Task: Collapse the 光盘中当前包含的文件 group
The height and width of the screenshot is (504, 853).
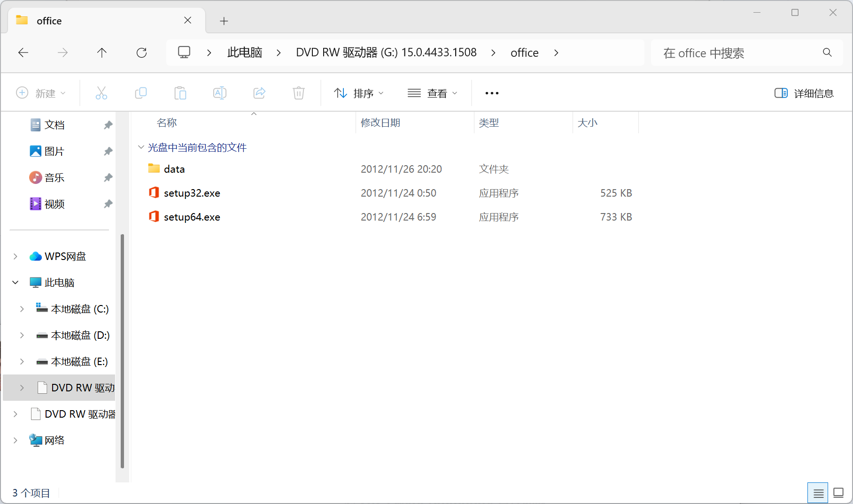Action: point(141,147)
